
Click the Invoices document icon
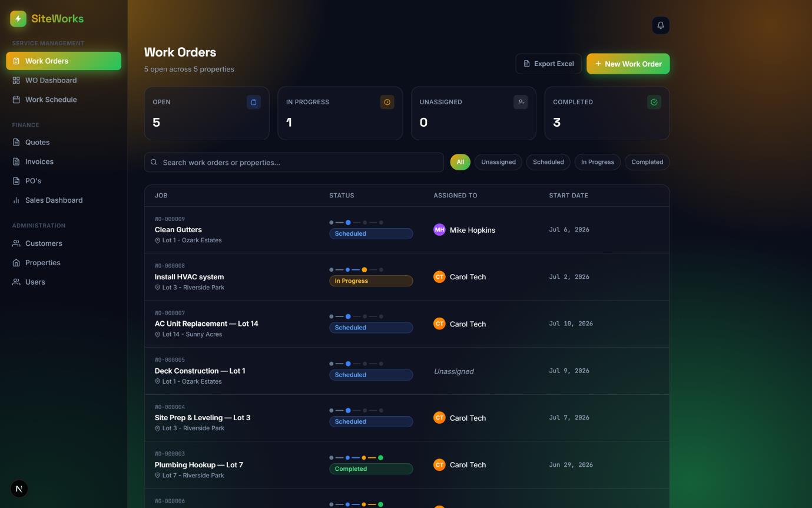coord(16,161)
